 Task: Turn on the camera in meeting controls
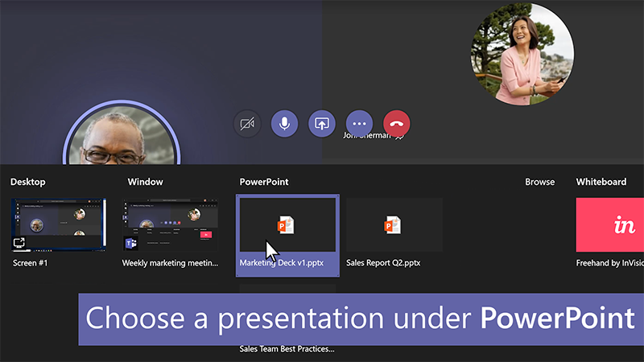(x=247, y=124)
